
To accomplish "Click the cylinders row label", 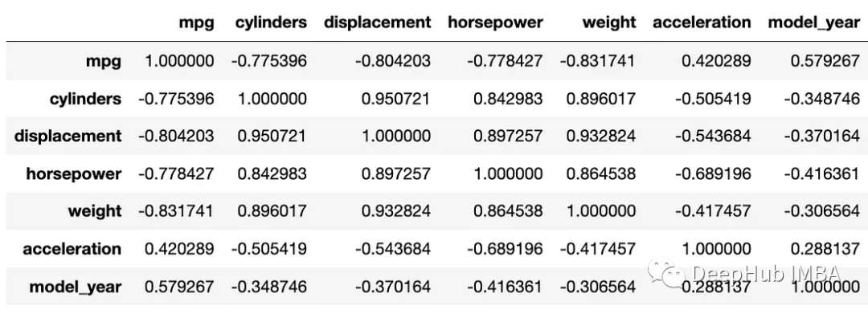I will pyautogui.click(x=85, y=99).
